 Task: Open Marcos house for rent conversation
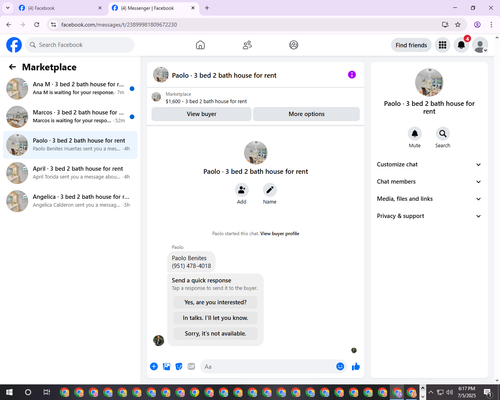click(70, 117)
